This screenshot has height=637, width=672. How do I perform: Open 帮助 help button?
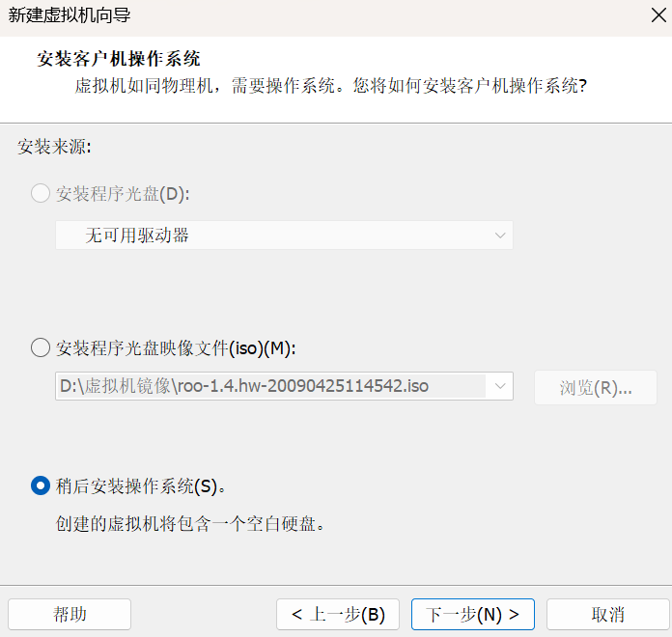coord(70,614)
